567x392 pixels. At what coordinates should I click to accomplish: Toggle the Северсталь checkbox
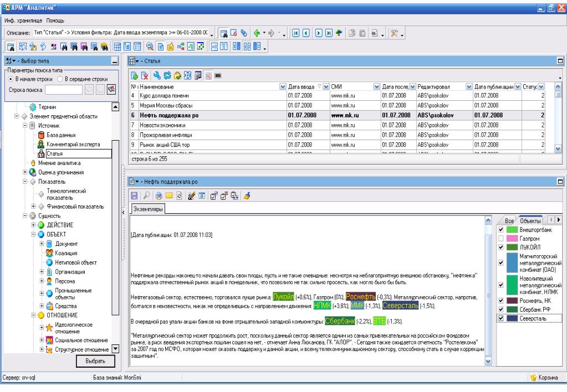point(501,319)
